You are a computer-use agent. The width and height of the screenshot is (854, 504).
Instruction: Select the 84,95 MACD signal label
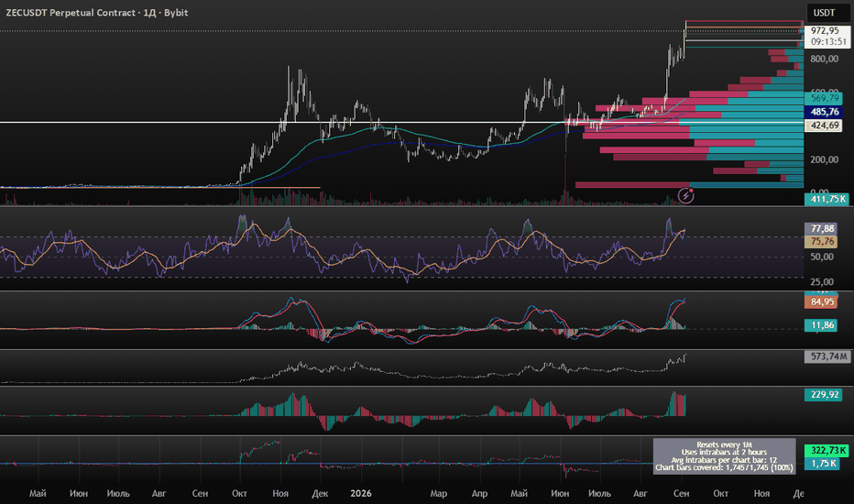click(x=822, y=301)
